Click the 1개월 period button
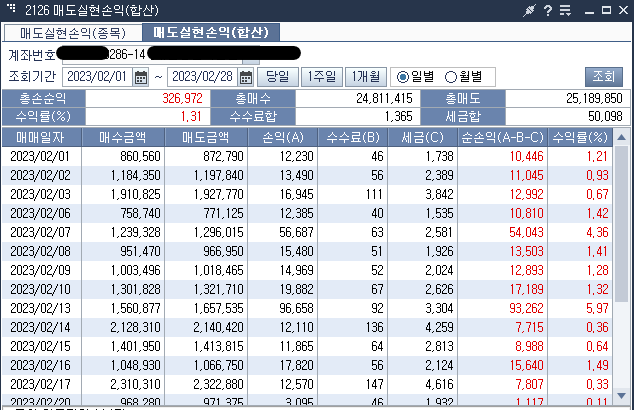This screenshot has width=634, height=410. [366, 77]
